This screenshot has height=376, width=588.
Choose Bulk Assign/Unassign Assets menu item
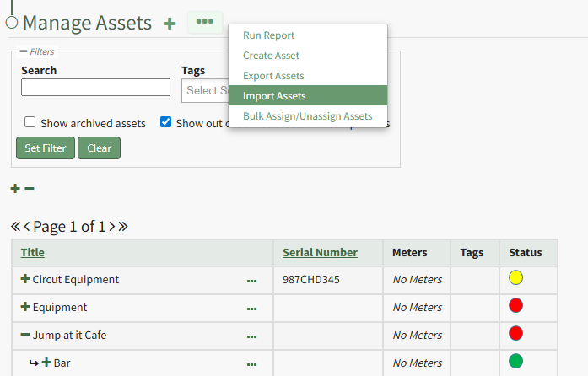pos(307,116)
